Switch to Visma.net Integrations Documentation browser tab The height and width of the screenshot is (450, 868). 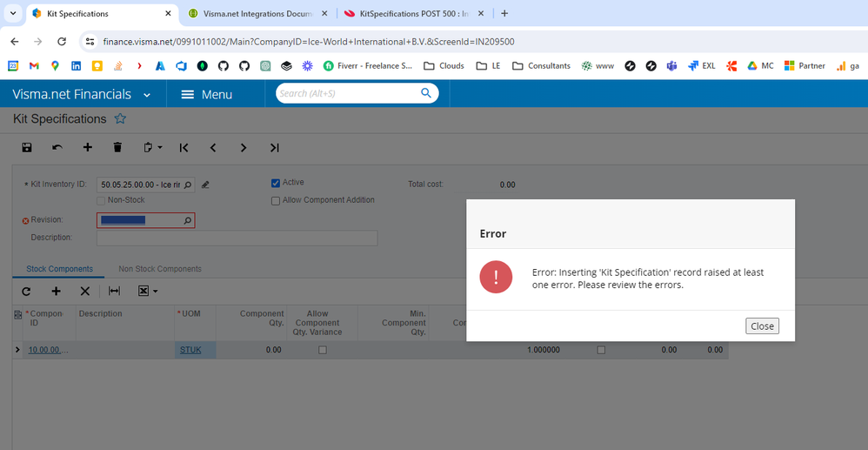pos(258,13)
